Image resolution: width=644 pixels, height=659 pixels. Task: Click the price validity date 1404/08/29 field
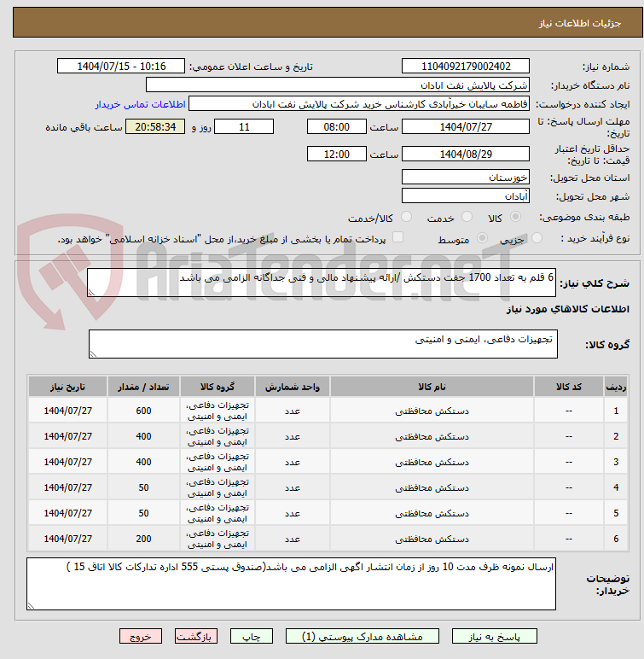[466, 154]
